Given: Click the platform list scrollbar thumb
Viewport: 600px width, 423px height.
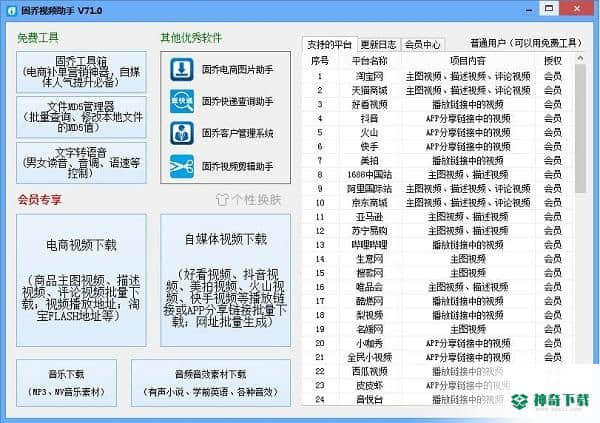Looking at the screenshot, I should [580, 129].
